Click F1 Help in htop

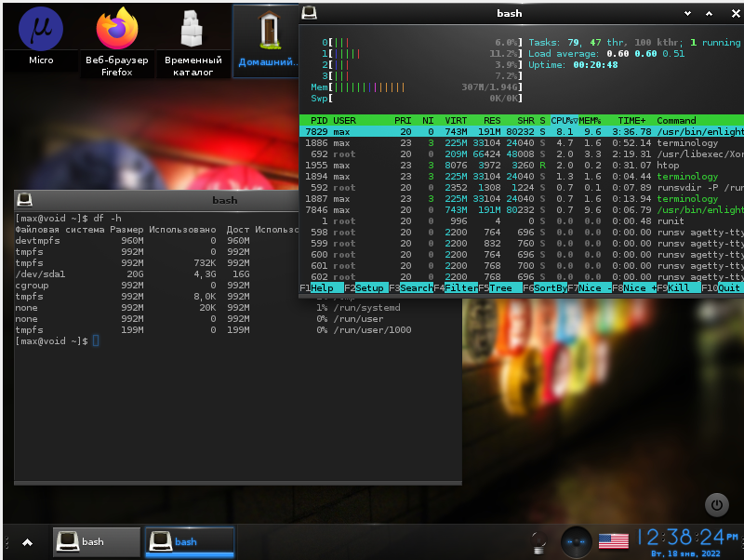tap(321, 288)
